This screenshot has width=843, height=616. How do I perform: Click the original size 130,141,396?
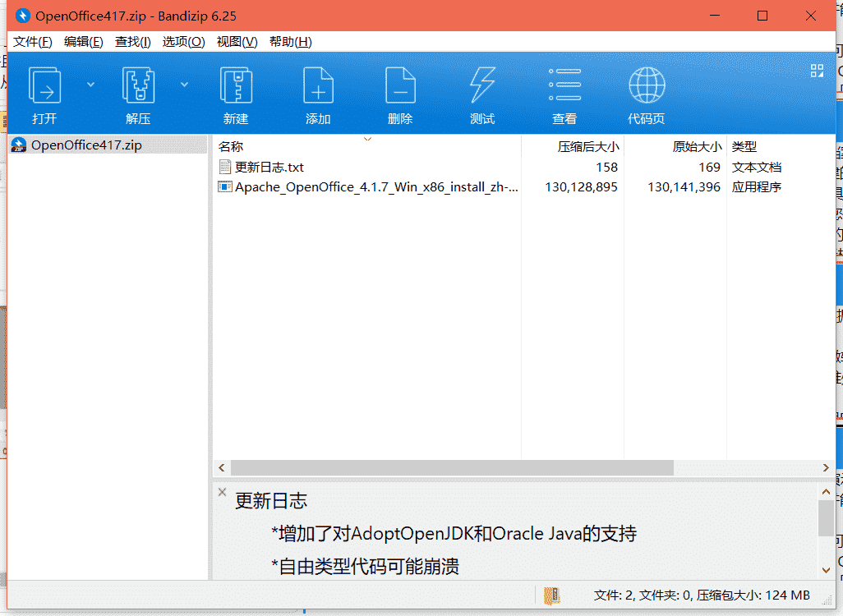pos(684,187)
